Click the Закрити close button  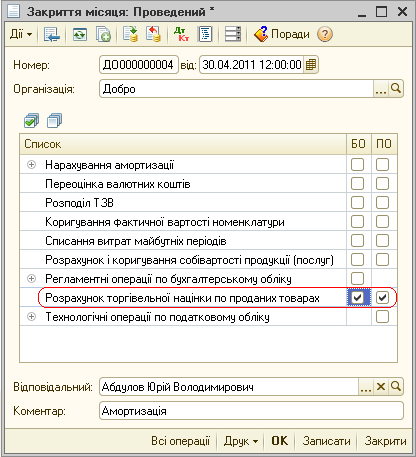point(385,441)
